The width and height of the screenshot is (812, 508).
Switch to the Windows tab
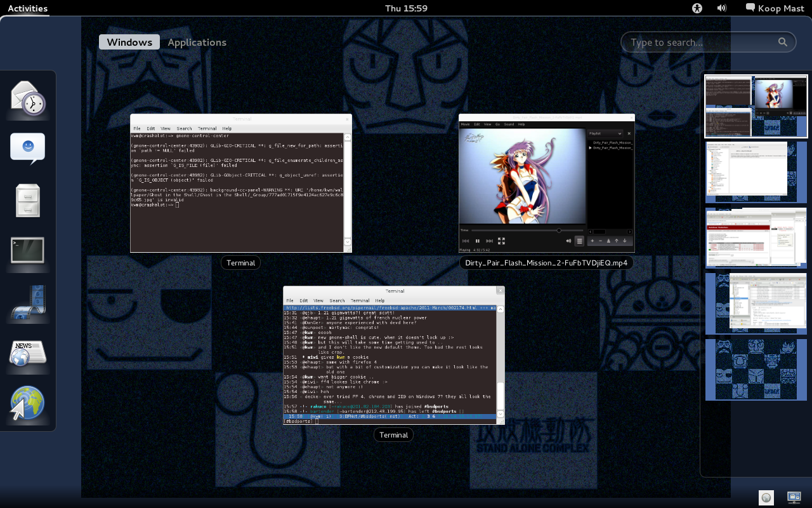click(129, 42)
